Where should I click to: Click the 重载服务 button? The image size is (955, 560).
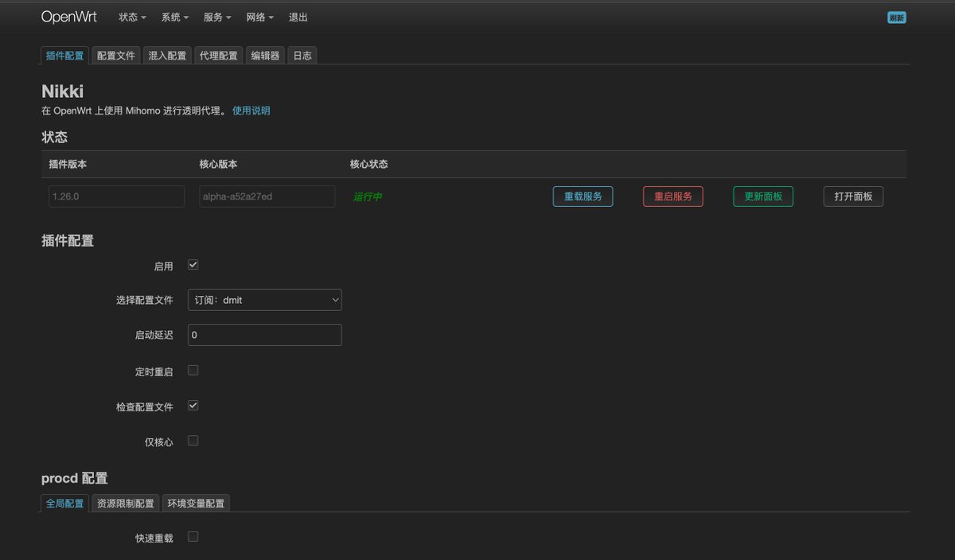tap(583, 196)
